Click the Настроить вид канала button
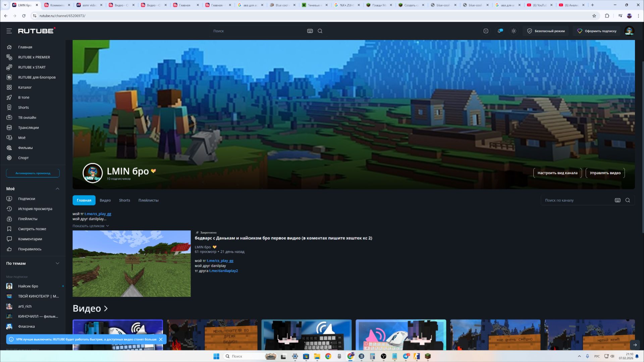644x362 pixels. tap(557, 173)
